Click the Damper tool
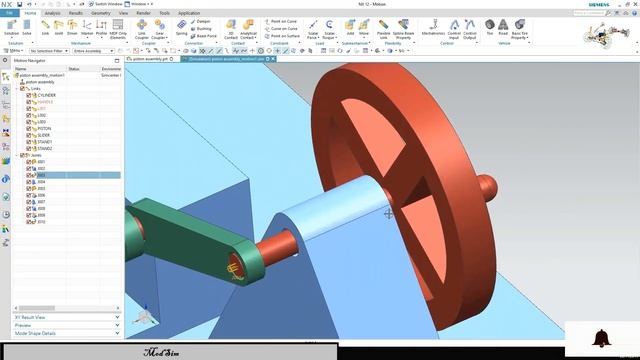Image resolution: width=640 pixels, height=360 pixels. pos(201,21)
